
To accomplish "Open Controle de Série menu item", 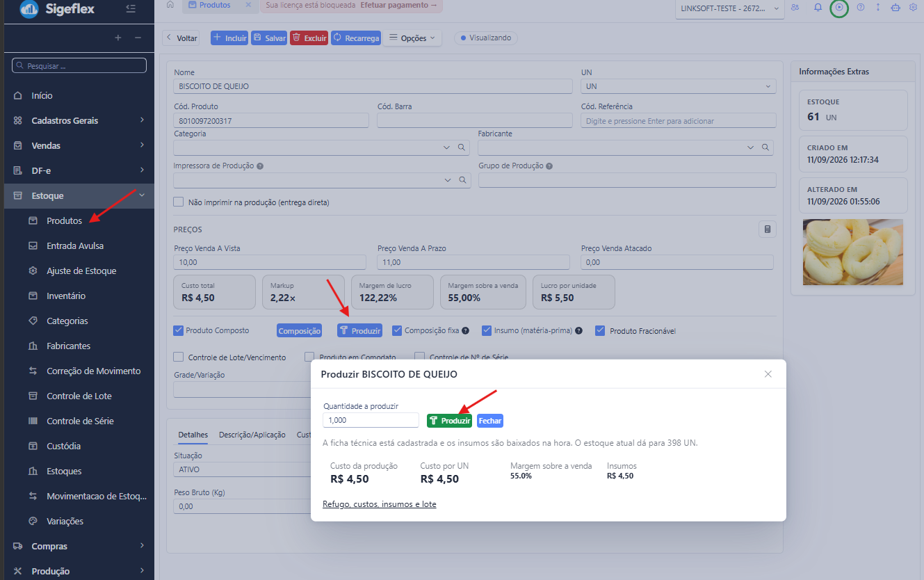I will tap(79, 421).
